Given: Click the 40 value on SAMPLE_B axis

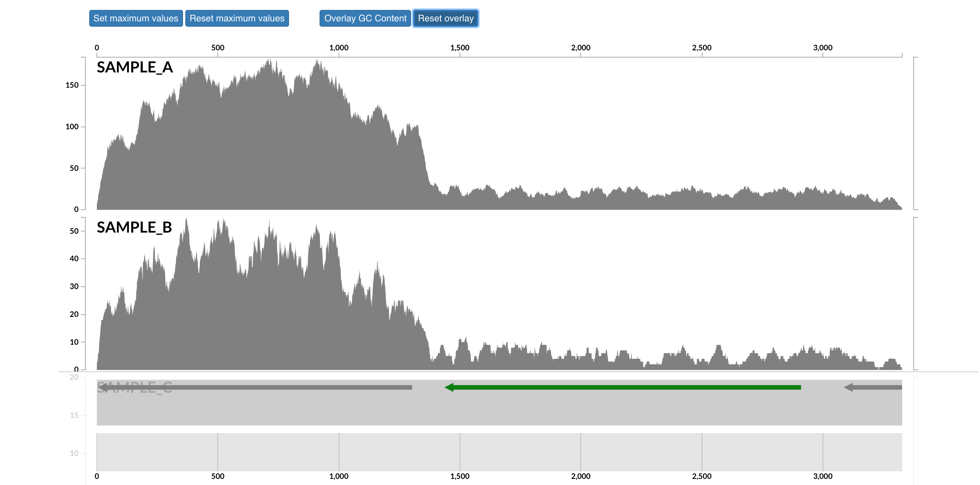Looking at the screenshot, I should tap(74, 259).
